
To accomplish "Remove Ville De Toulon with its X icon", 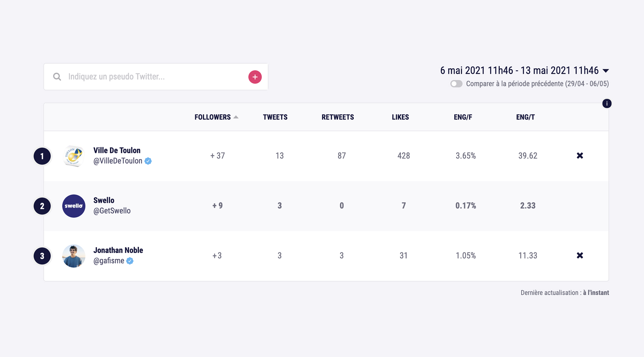I will coord(580,156).
